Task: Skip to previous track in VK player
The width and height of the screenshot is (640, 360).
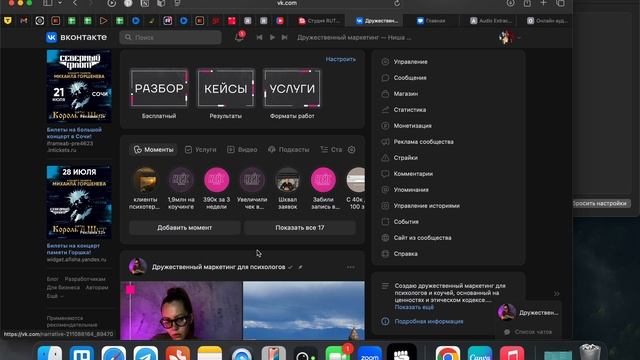Action: (259, 37)
